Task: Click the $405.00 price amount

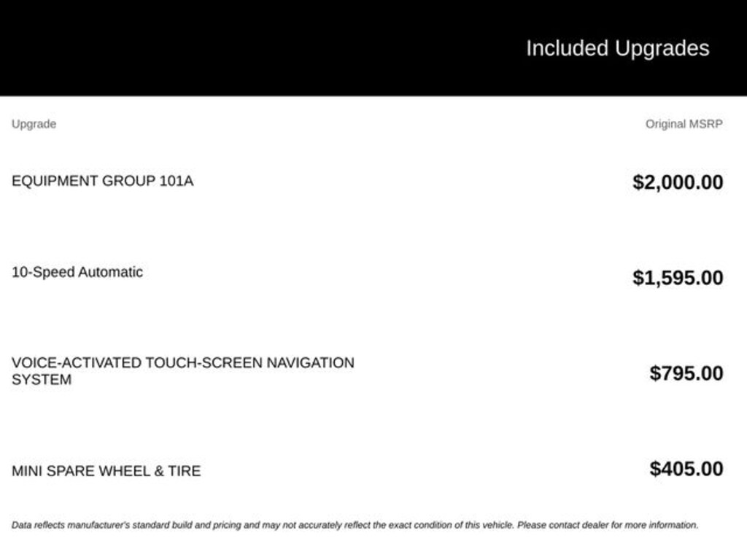Action: pos(686,469)
